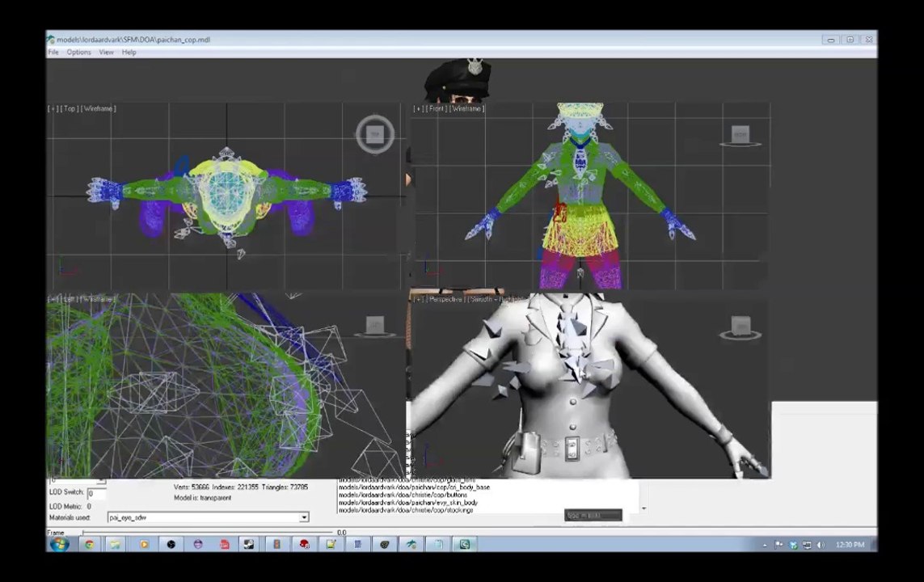924x582 pixels.
Task: Click the ViewCube in the Perspective viewport
Action: [740, 327]
